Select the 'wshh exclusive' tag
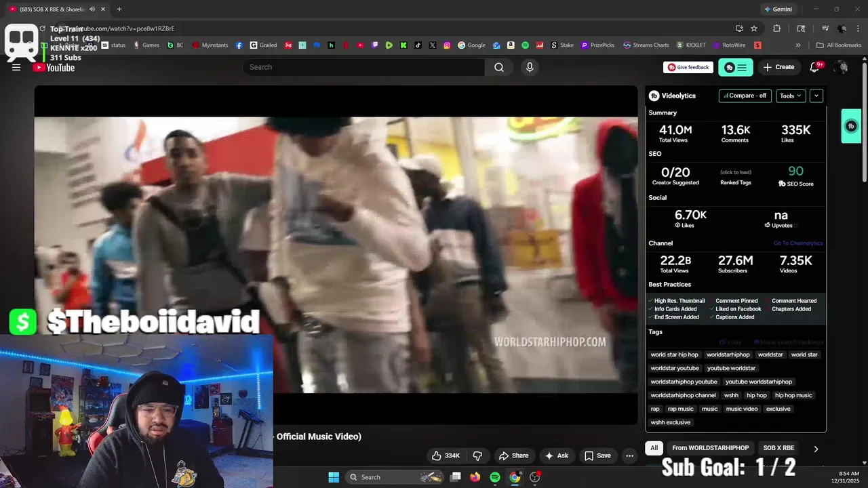 pos(670,422)
